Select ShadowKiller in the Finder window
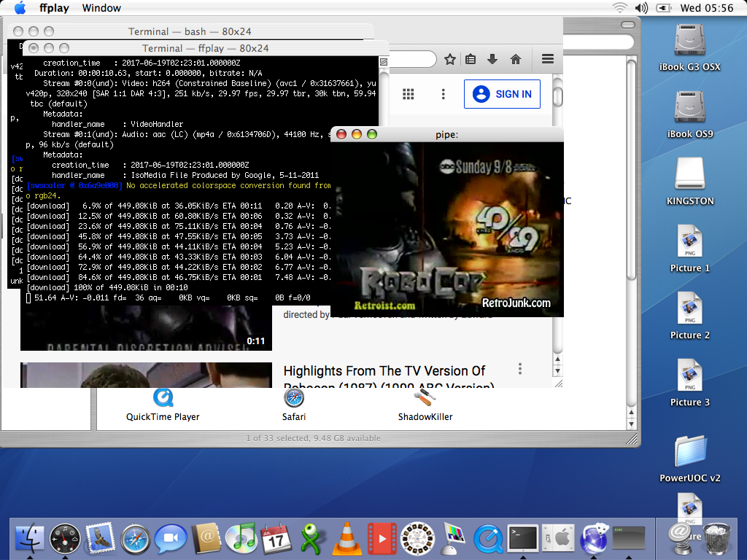 click(x=425, y=405)
